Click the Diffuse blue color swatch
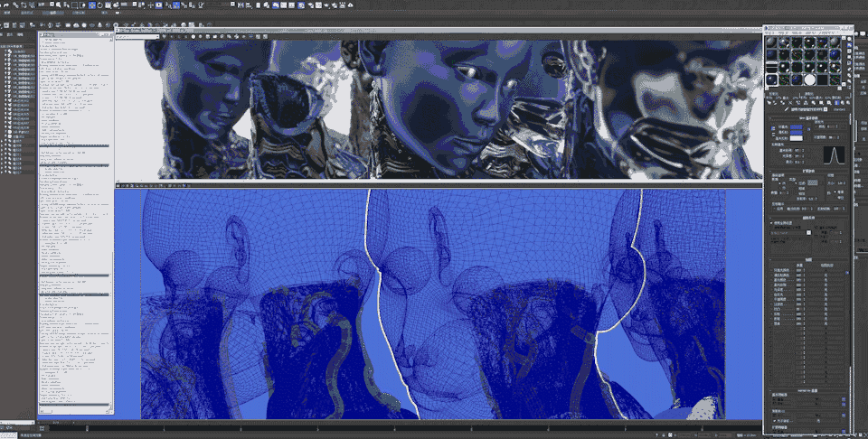This screenshot has width=868, height=439. point(796,133)
